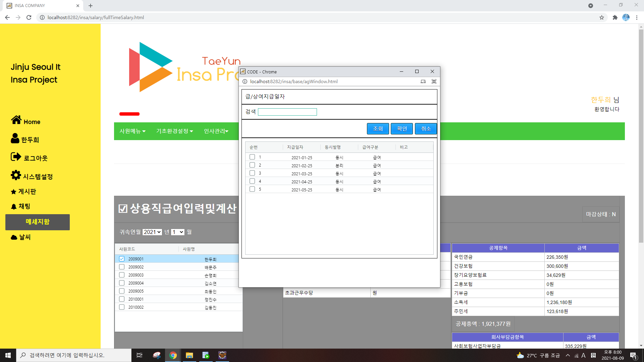Check row 2 dated 2021-02-25
644x362 pixels.
pos(252,165)
